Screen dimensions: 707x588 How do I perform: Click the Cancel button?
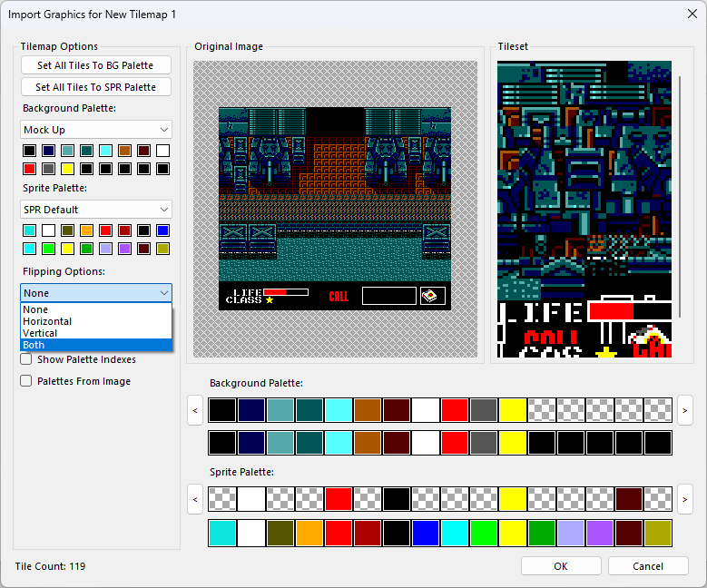coord(648,566)
